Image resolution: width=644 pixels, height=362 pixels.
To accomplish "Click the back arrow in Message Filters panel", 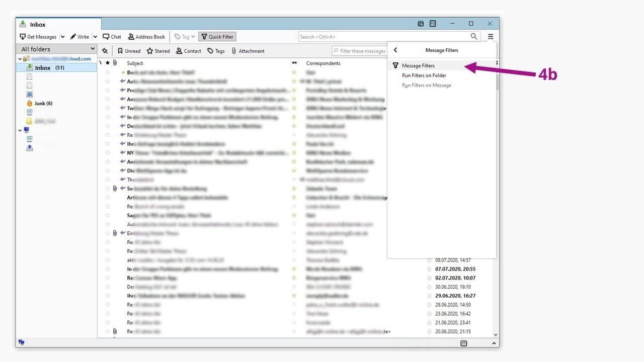I will pos(395,50).
